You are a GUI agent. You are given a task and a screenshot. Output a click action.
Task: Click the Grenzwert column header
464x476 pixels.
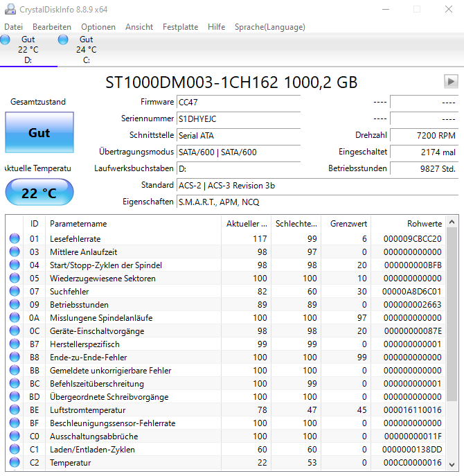click(346, 224)
